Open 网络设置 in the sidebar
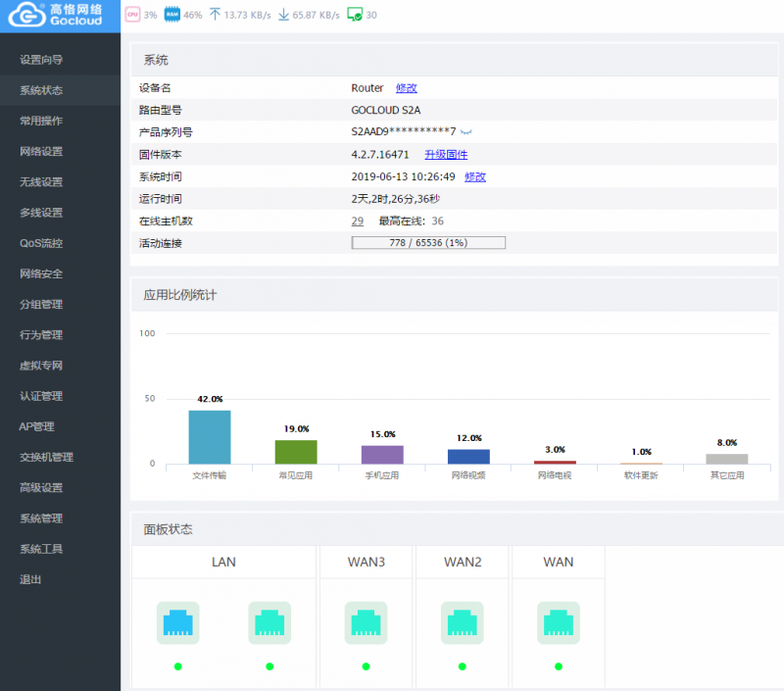784x691 pixels. pyautogui.click(x=41, y=151)
